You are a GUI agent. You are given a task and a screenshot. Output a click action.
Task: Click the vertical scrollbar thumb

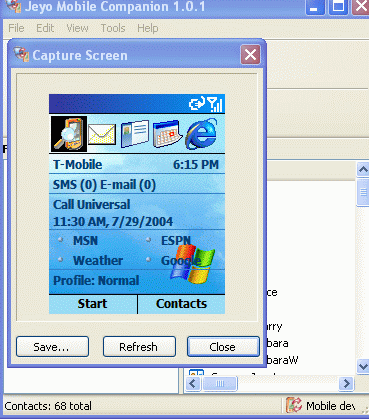363,192
